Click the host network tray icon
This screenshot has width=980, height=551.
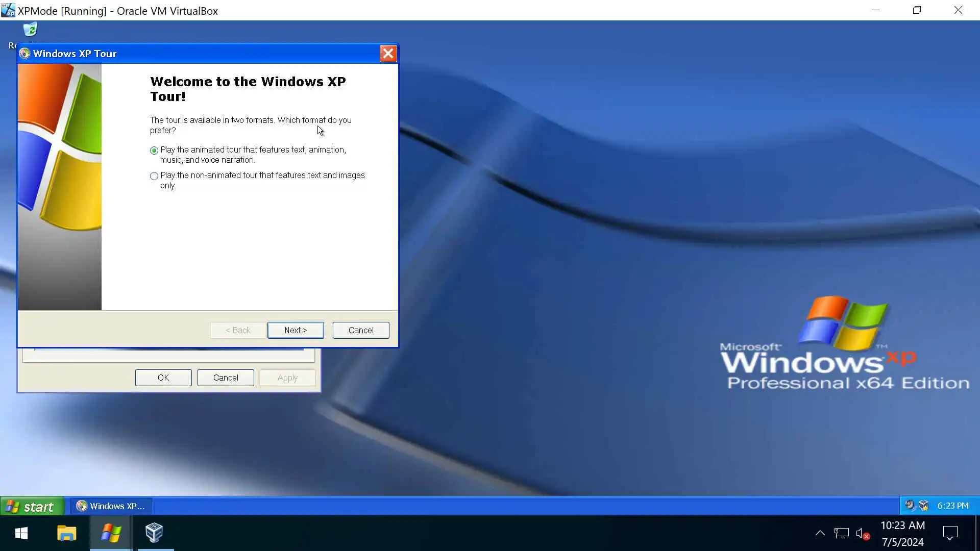841,534
